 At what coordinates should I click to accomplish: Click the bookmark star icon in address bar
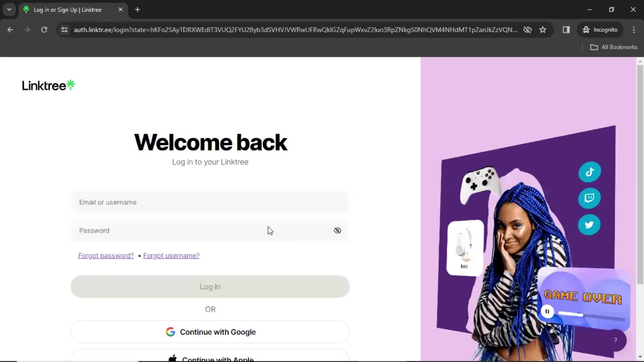pos(543,29)
